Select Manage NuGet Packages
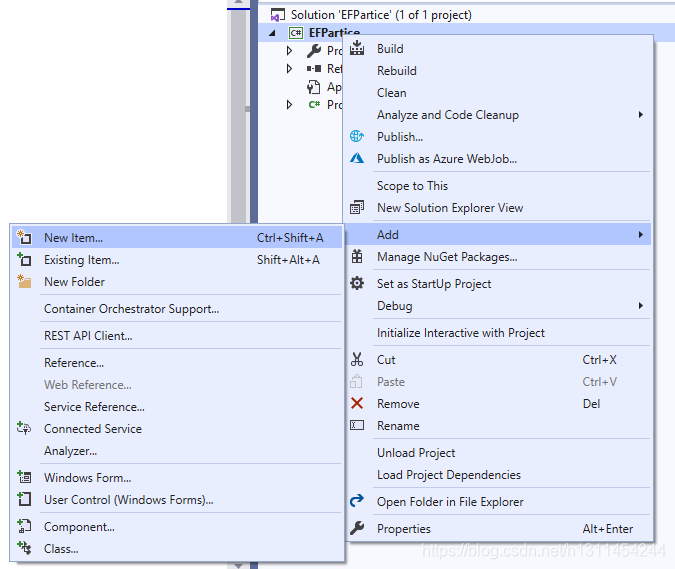The height and width of the screenshot is (569, 675). pyautogui.click(x=499, y=257)
